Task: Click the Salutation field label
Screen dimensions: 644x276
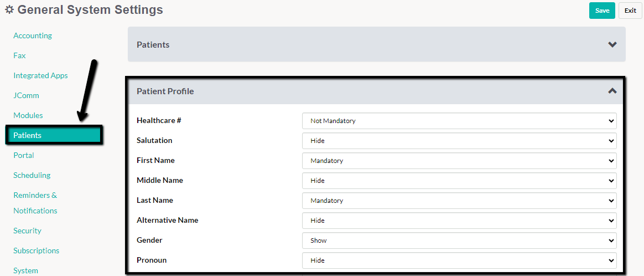Action: (154, 140)
